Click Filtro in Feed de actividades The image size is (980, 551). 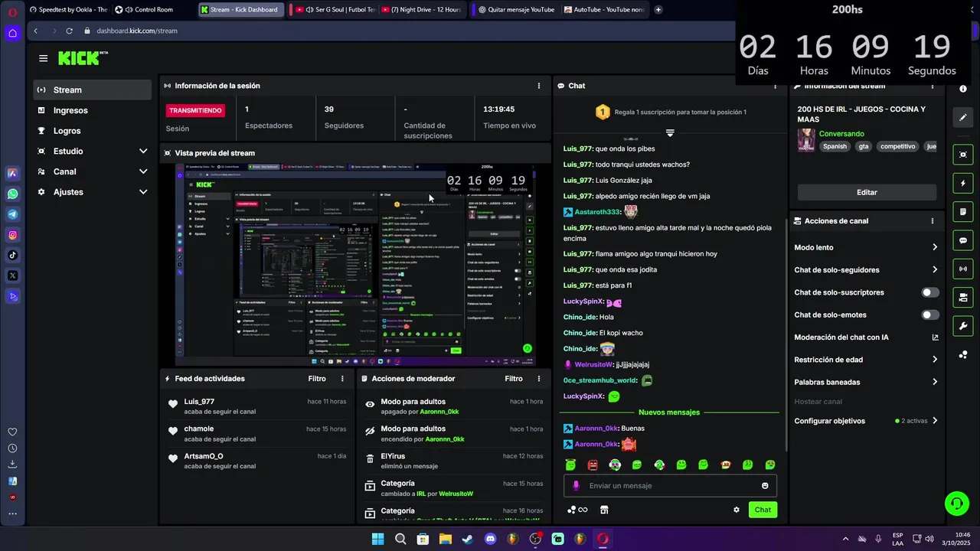coord(317,379)
